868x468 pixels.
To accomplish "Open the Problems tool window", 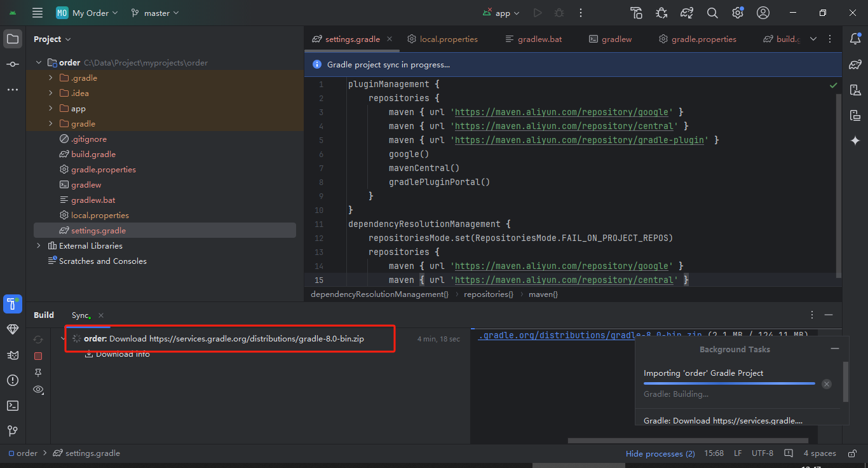I will tap(13, 380).
